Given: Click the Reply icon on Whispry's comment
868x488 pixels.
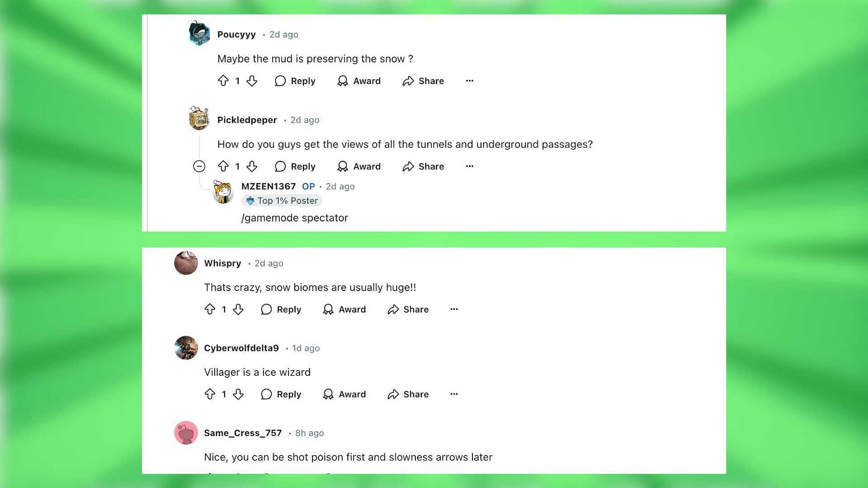Looking at the screenshot, I should coord(266,309).
